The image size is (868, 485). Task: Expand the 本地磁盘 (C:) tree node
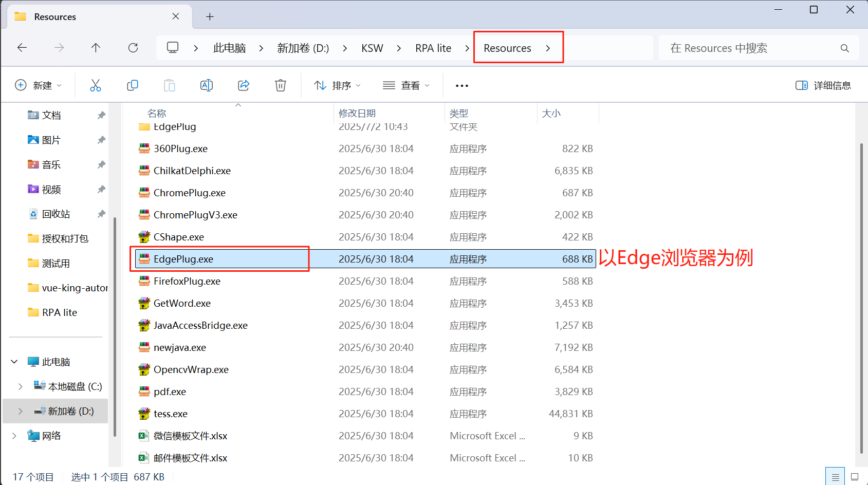(x=20, y=386)
